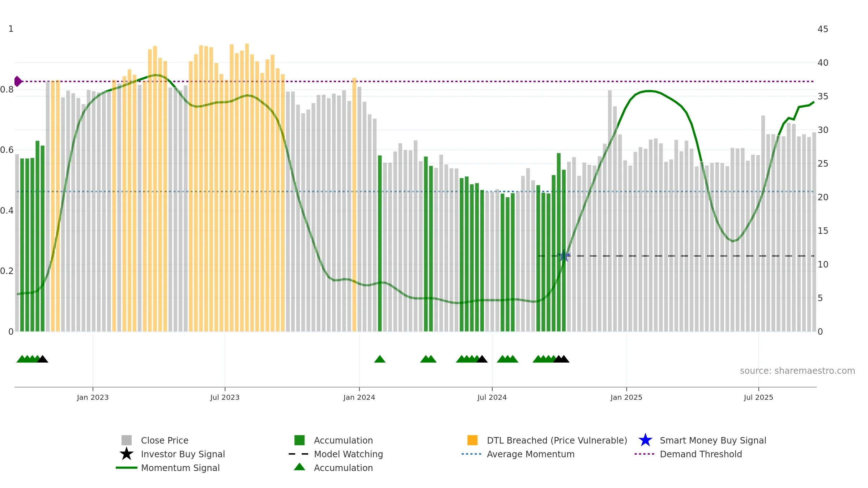Click the lone accumulation triangle near Jan 2024

click(x=380, y=359)
